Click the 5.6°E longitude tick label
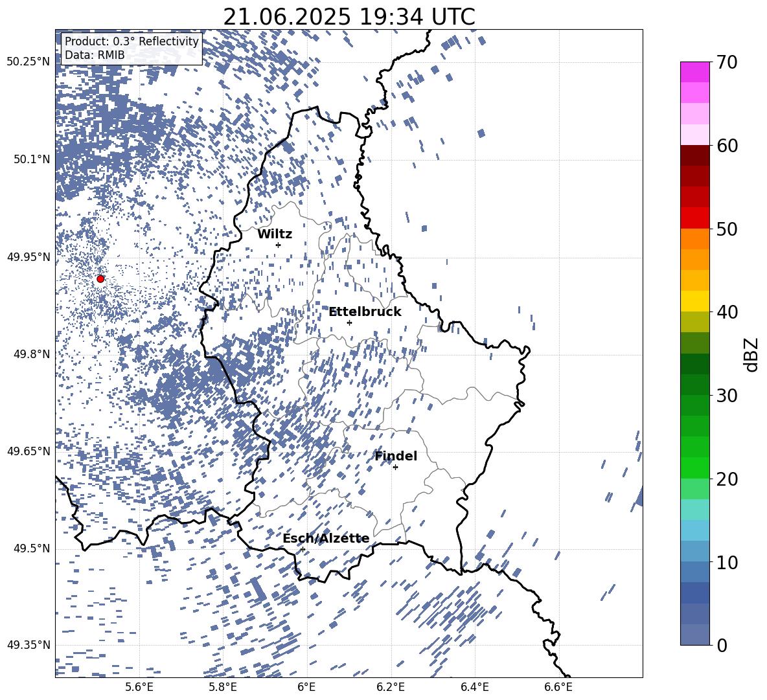Image resolution: width=767 pixels, height=700 pixels. (x=139, y=688)
